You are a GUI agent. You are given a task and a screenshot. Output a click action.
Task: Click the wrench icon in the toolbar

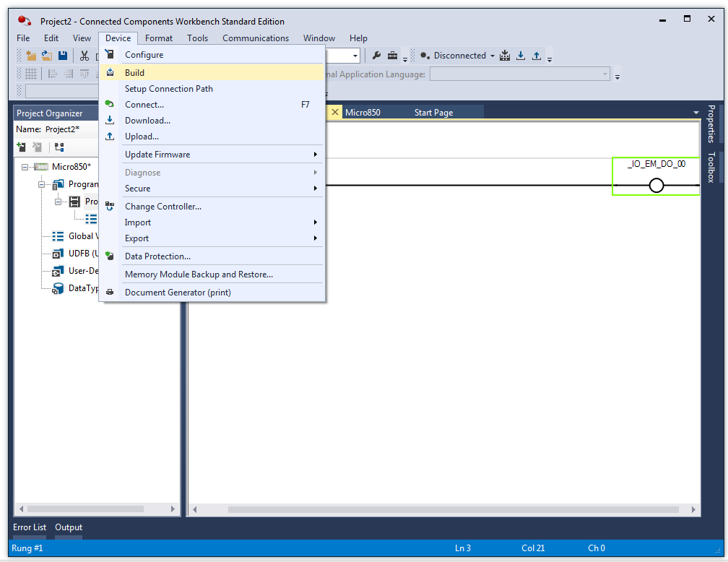[376, 56]
